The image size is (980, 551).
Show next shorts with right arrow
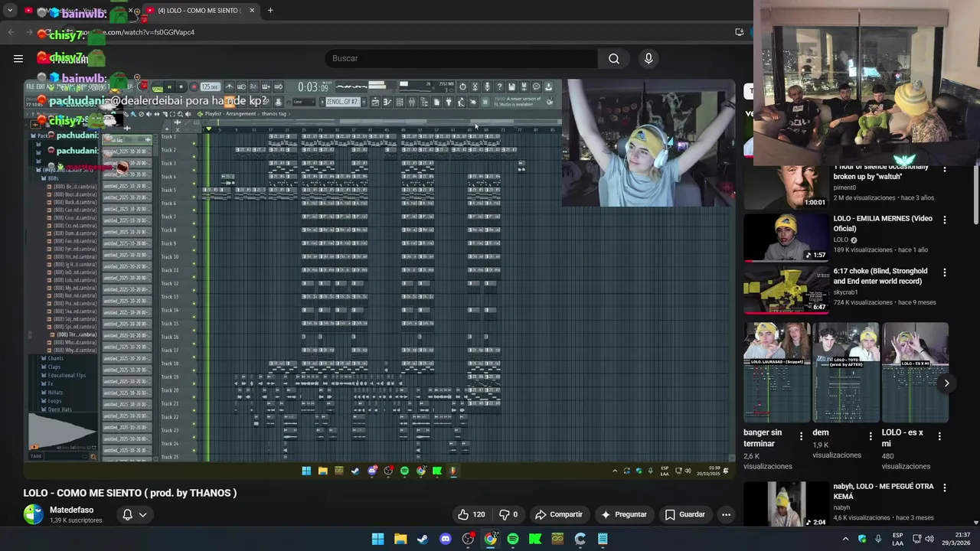tap(946, 383)
